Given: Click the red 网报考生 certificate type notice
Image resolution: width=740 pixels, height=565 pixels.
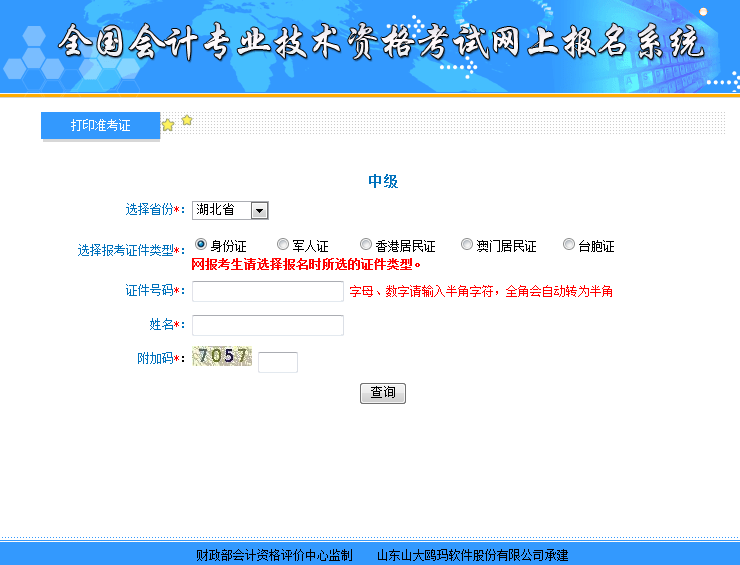Looking at the screenshot, I should (x=305, y=265).
